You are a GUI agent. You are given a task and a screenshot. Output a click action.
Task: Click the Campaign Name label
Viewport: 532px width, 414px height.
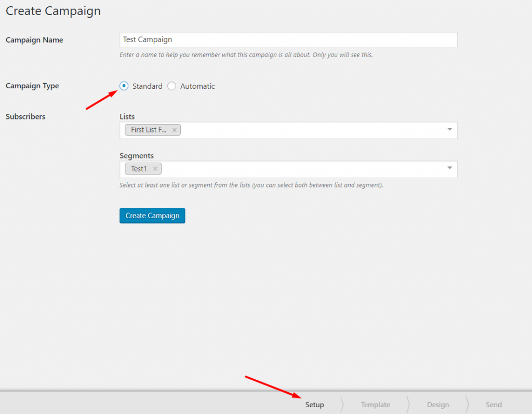pos(34,40)
